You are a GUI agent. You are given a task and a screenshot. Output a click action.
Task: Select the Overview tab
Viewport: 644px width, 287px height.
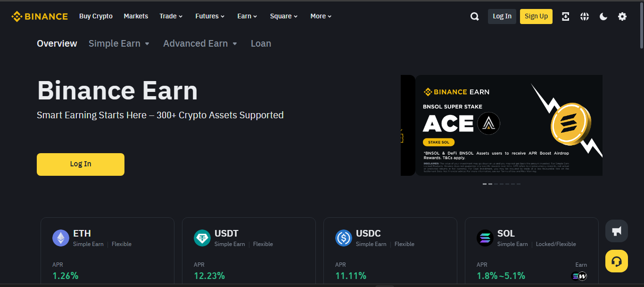[57, 43]
